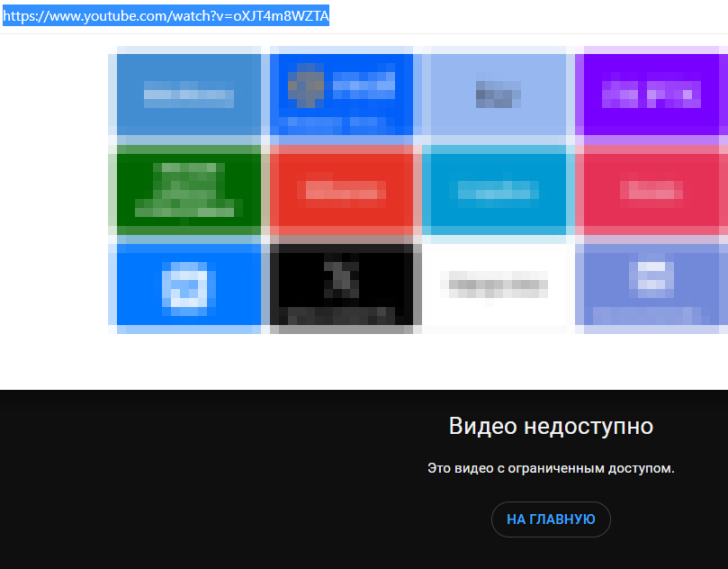Image resolution: width=728 pixels, height=569 pixels.
Task: Open the black tile in the bottom row
Action: [x=342, y=287]
